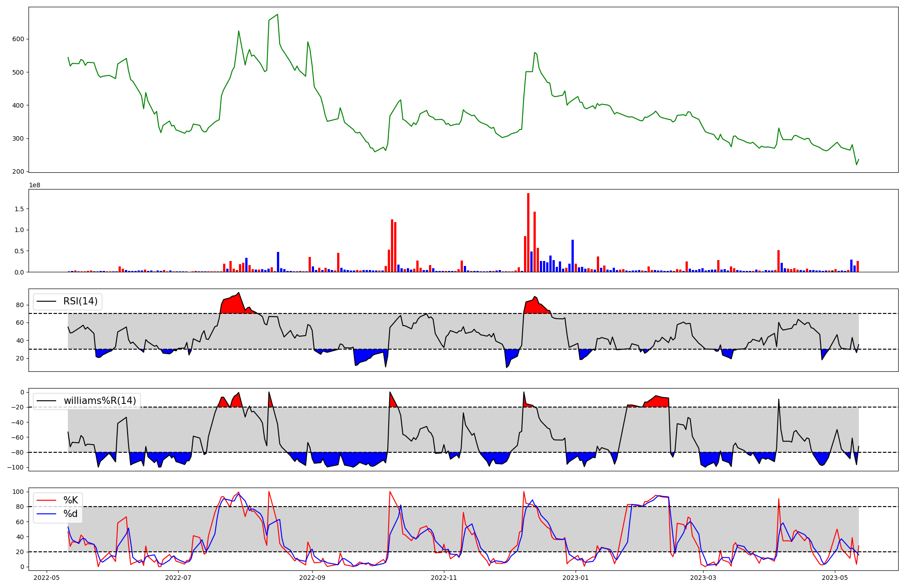905x588 pixels.
Task: Click the 200 price axis tick label
Action: pos(18,172)
